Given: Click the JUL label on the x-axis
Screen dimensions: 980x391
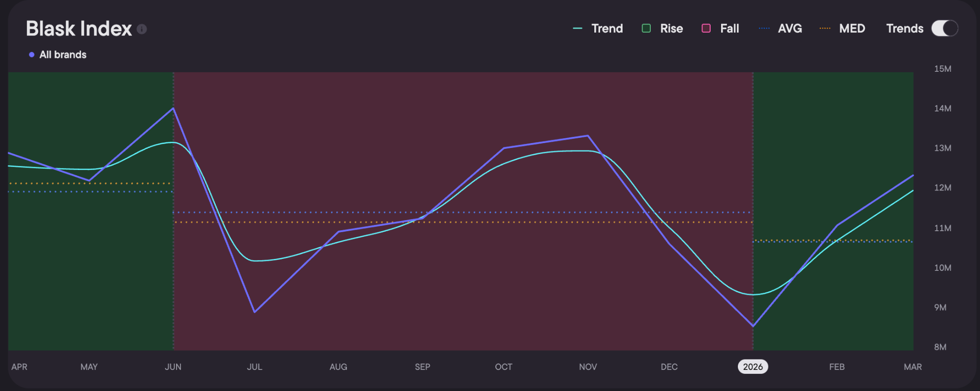Looking at the screenshot, I should click(255, 367).
